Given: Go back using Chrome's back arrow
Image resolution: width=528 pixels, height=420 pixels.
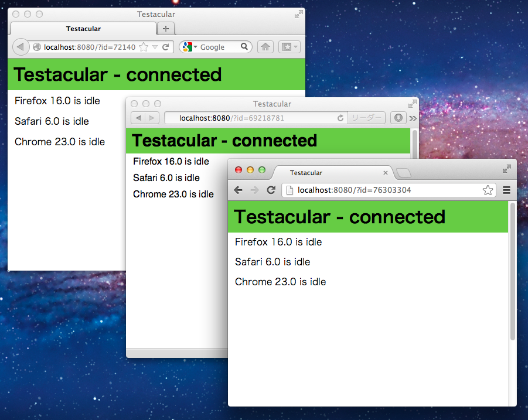Looking at the screenshot, I should (x=238, y=190).
